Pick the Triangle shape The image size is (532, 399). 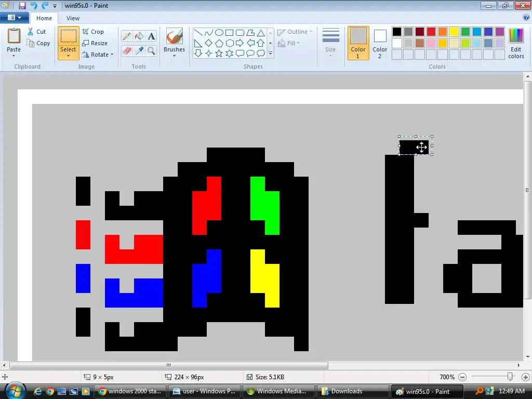point(261,33)
